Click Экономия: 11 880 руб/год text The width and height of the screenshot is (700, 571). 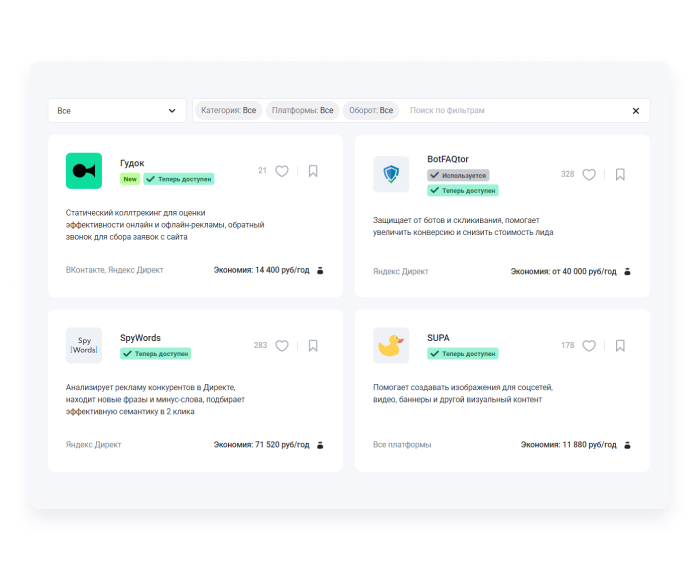569,445
